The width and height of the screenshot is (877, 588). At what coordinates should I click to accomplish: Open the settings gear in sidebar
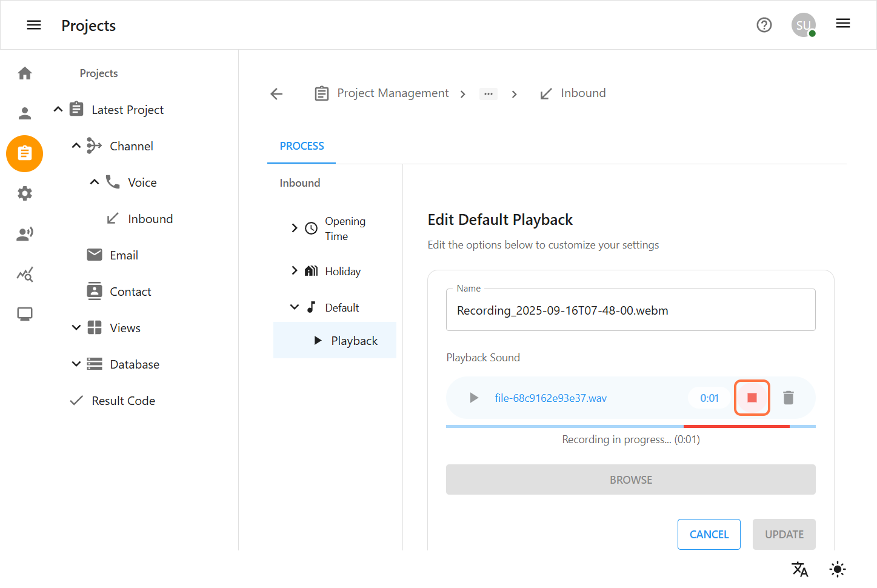(x=25, y=193)
